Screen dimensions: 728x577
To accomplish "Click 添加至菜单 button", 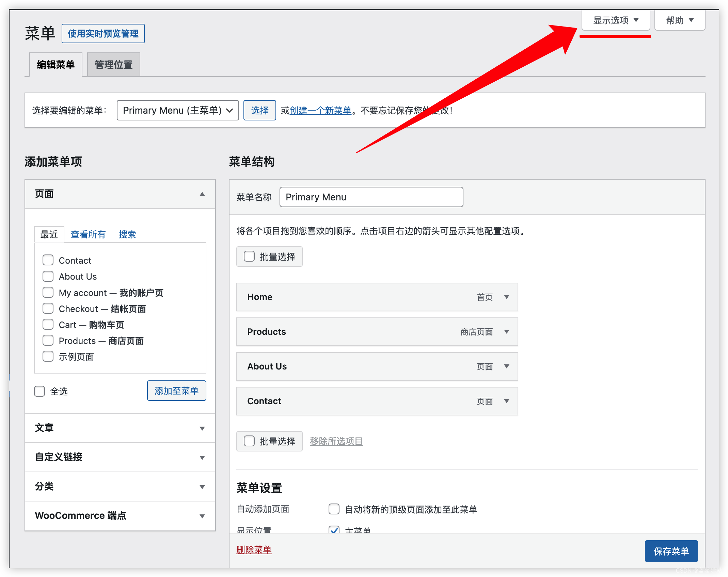I will pyautogui.click(x=178, y=390).
